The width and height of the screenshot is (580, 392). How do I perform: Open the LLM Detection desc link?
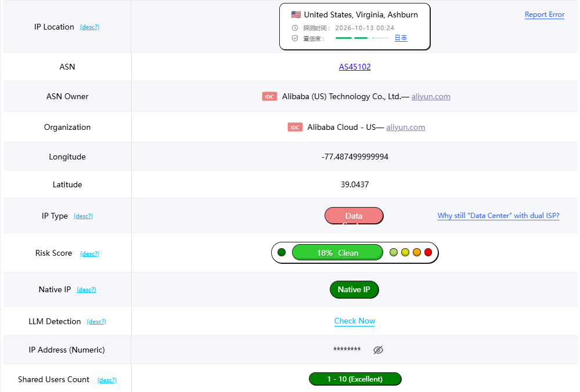coord(96,322)
